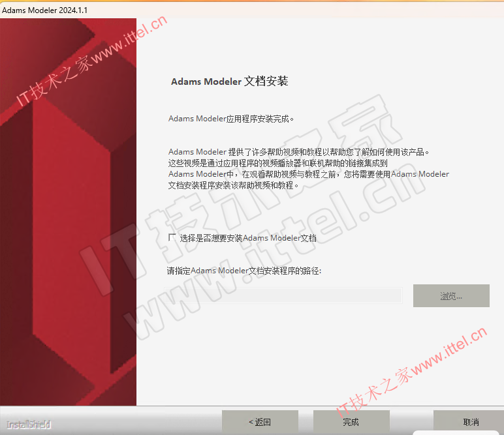
Task: Click the line starting '这些视频是通过应用程序'
Action: [x=277, y=163]
